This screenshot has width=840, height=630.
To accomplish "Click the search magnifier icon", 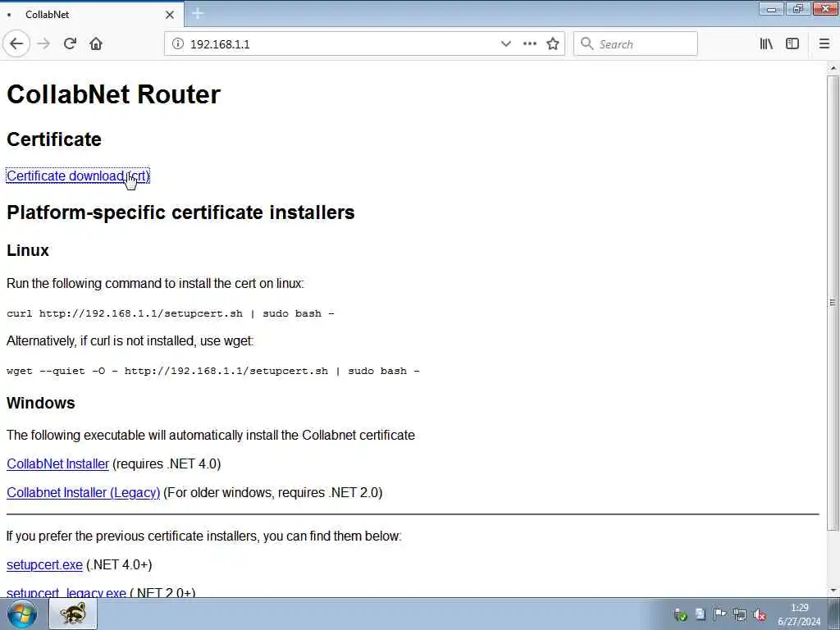I will (x=587, y=44).
